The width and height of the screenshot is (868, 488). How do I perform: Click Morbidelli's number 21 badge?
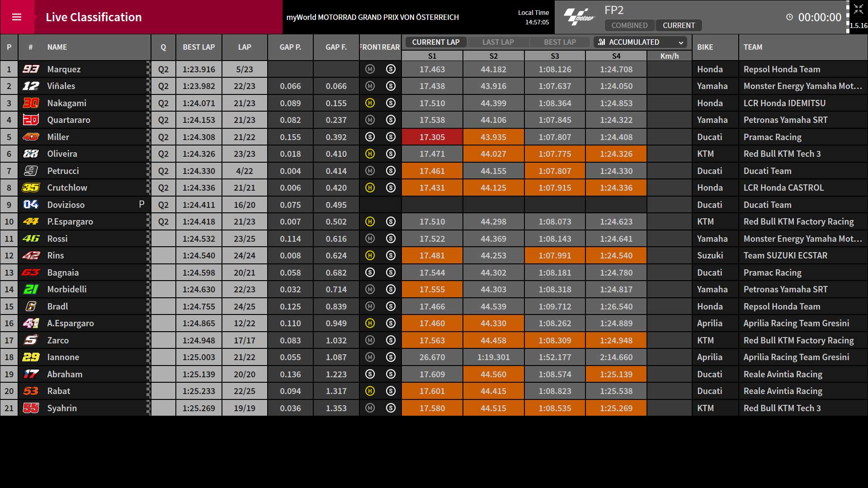31,289
